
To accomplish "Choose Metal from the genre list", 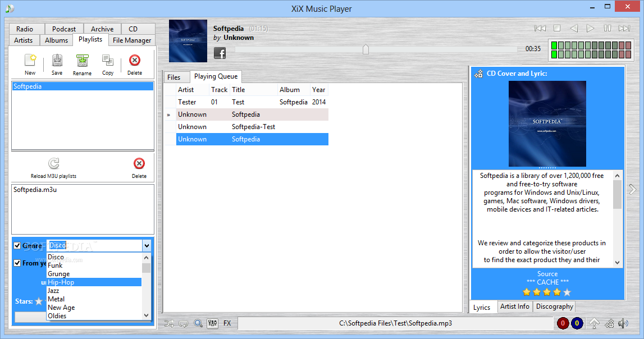I will [x=94, y=299].
